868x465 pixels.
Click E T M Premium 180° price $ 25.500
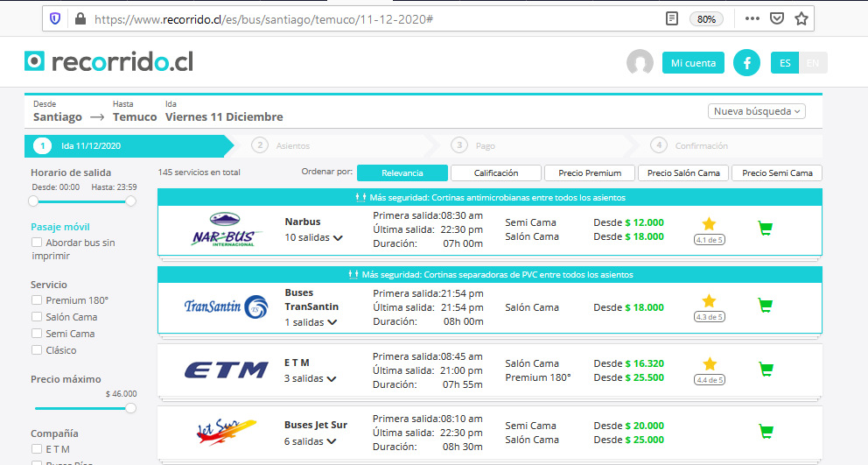(x=644, y=377)
